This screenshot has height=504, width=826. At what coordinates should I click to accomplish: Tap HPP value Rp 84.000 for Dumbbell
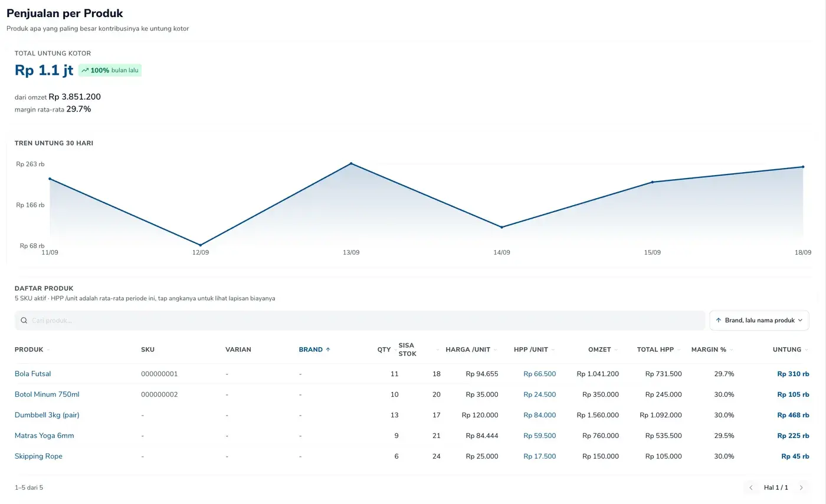(x=539, y=415)
